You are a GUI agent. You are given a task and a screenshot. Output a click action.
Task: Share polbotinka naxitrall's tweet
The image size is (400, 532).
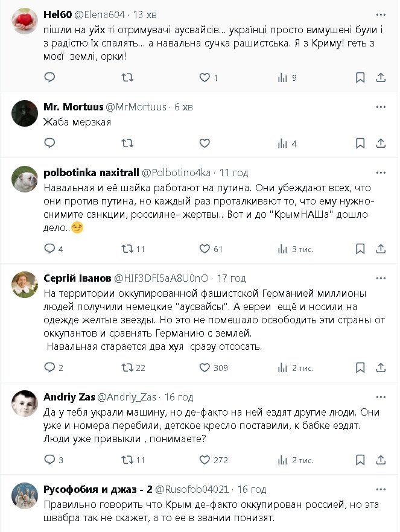[381, 249]
